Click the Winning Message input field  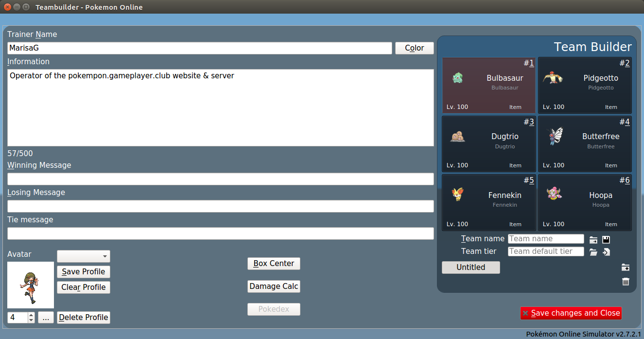tap(221, 179)
